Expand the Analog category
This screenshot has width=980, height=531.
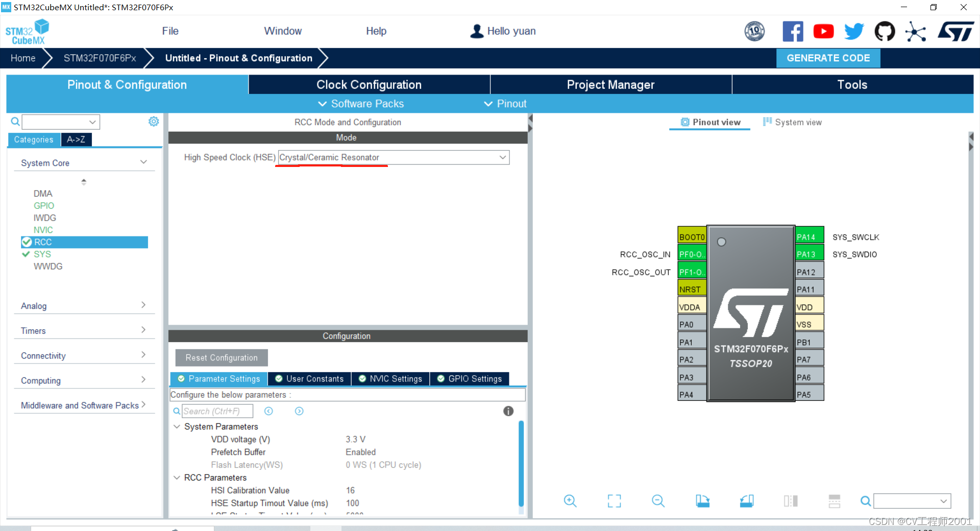pyautogui.click(x=143, y=305)
